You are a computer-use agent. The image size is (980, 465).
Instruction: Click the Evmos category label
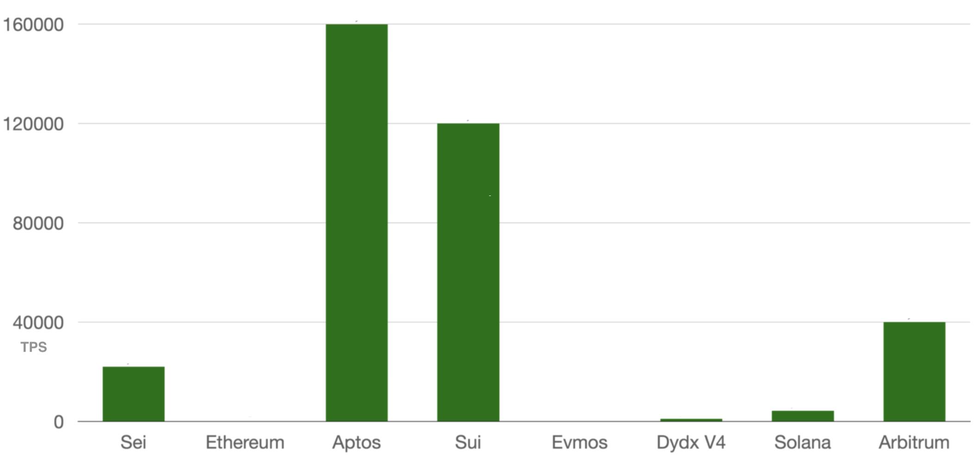pyautogui.click(x=579, y=442)
